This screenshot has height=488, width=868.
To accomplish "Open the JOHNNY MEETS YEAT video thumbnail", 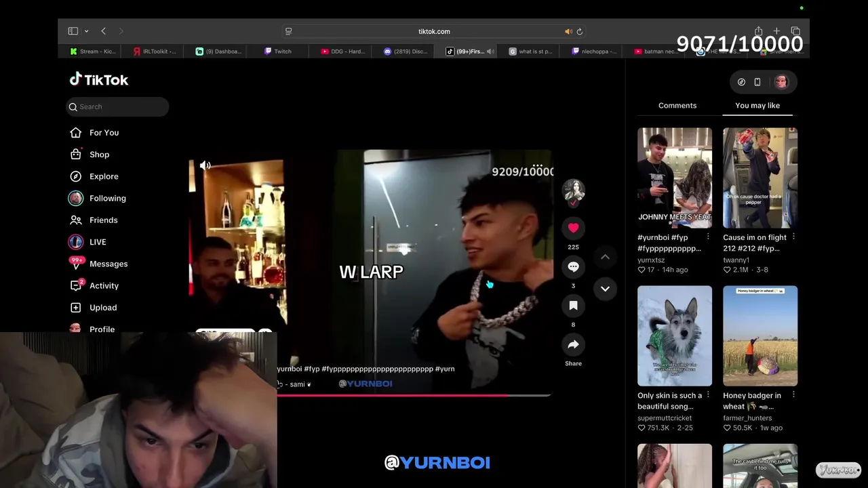I will tap(675, 178).
